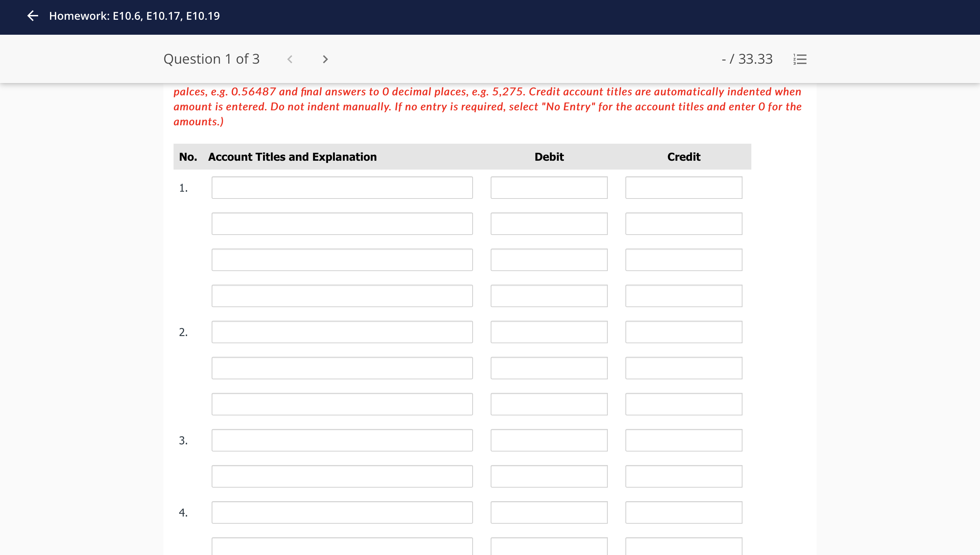Click the next question chevron

point(325,59)
